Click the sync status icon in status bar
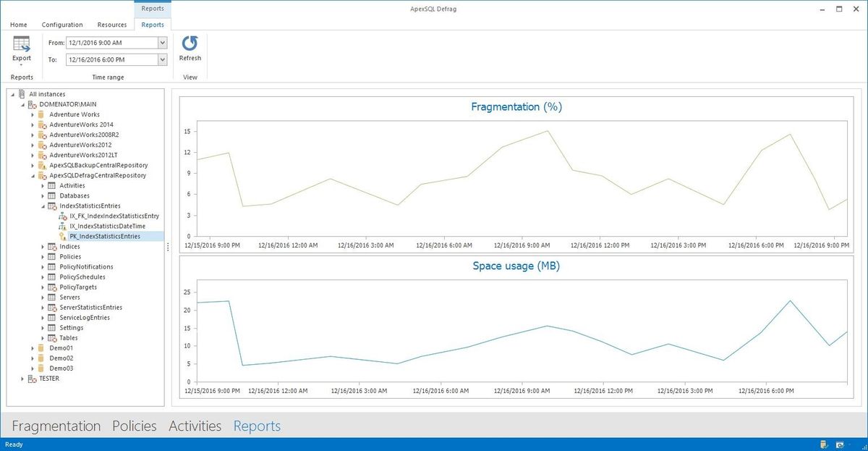The height and width of the screenshot is (451, 868). pos(841,444)
